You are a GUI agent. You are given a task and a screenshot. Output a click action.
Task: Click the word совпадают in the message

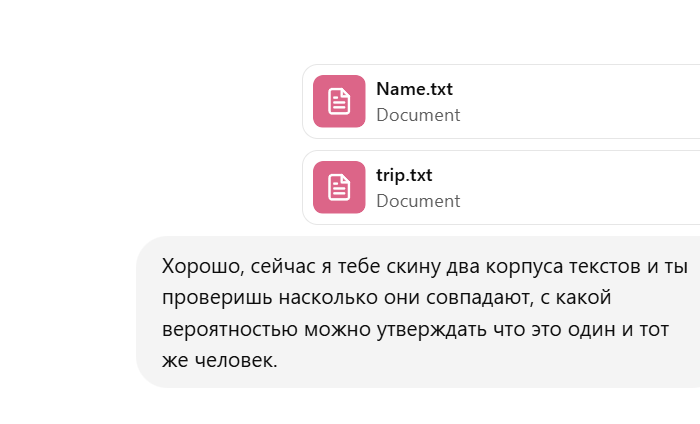tap(479, 298)
